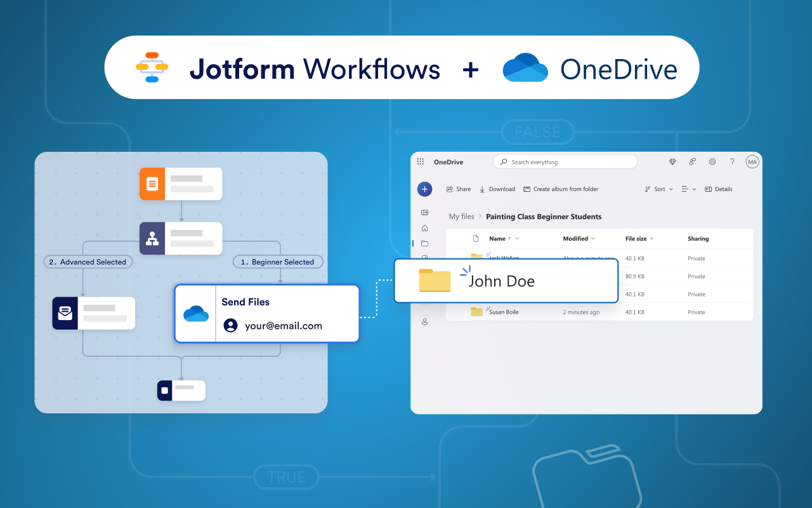
Task: Select the orange form node icon
Action: [152, 184]
